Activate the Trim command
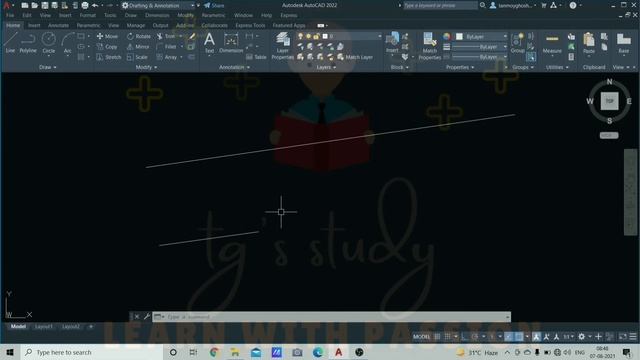 166,36
